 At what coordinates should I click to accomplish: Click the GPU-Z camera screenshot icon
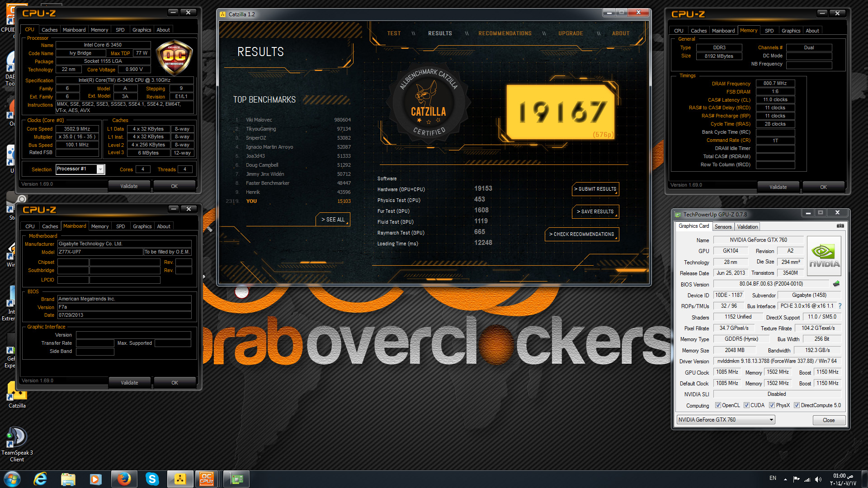click(x=840, y=226)
